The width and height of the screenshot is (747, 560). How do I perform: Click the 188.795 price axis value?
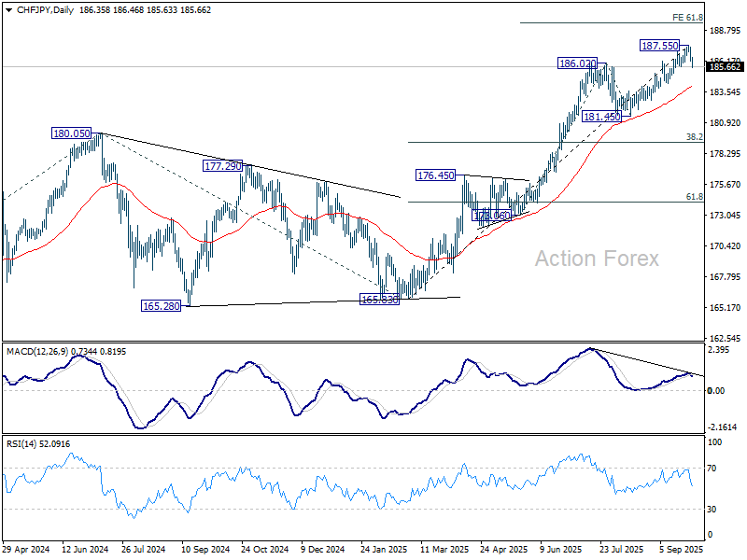point(726,31)
